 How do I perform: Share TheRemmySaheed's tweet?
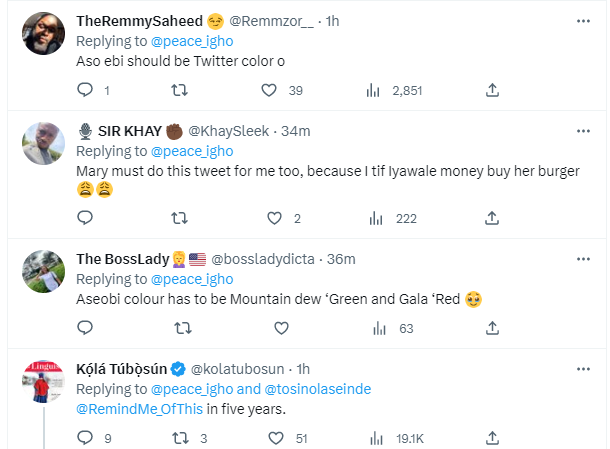(x=492, y=91)
